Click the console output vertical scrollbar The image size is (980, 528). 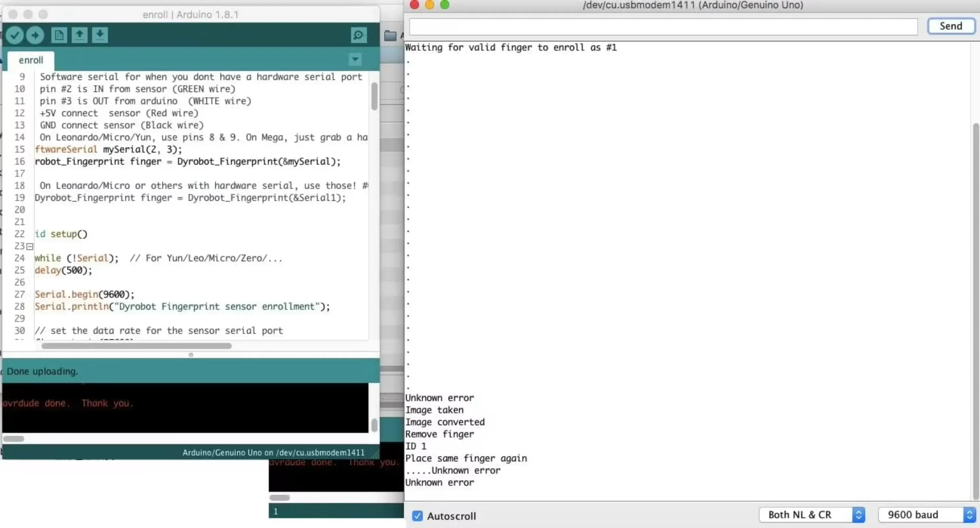[374, 425]
